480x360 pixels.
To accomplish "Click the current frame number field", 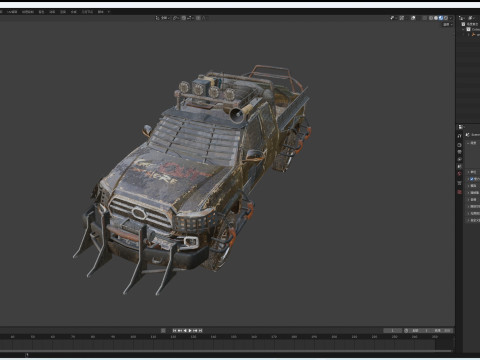I will point(393,330).
